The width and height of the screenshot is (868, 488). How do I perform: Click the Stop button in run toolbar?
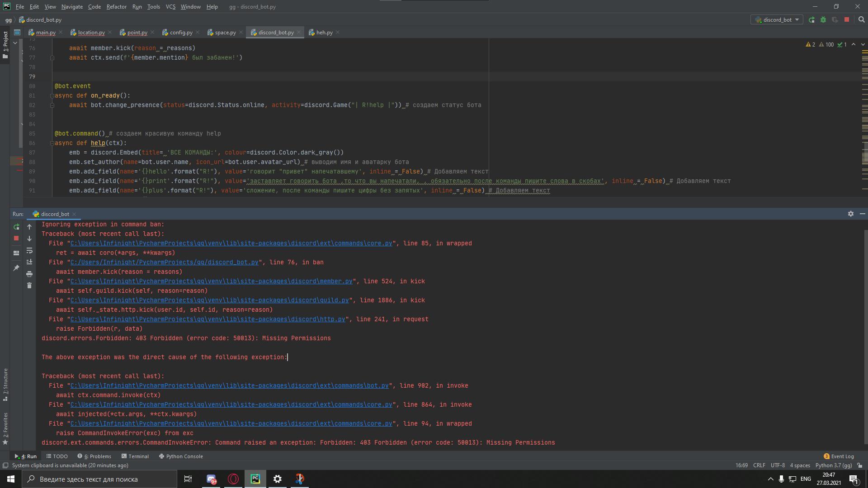tap(16, 238)
